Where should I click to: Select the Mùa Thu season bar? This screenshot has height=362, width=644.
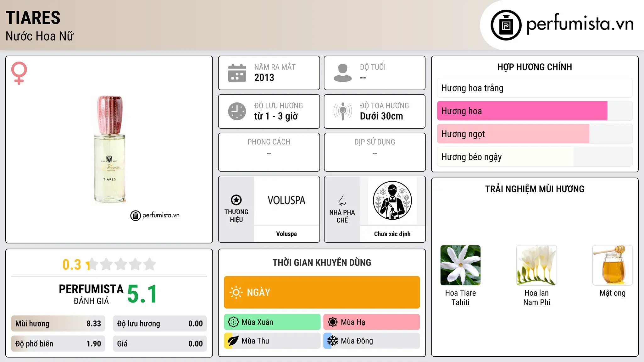point(272,341)
